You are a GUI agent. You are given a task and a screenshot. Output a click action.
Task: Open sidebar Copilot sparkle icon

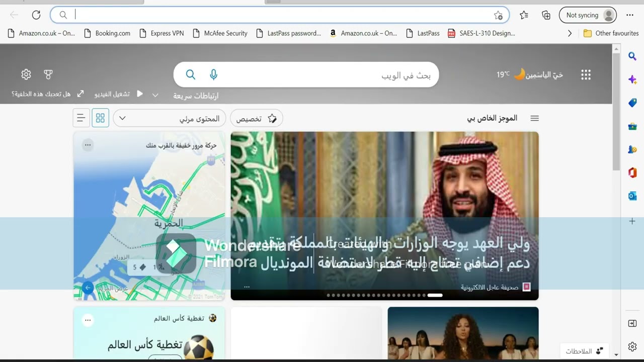[632, 79]
